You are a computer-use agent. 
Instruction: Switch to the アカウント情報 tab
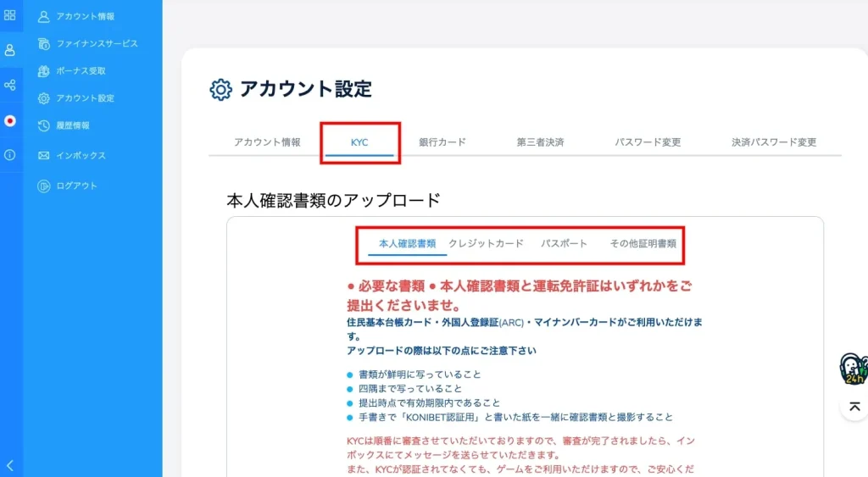(x=267, y=142)
